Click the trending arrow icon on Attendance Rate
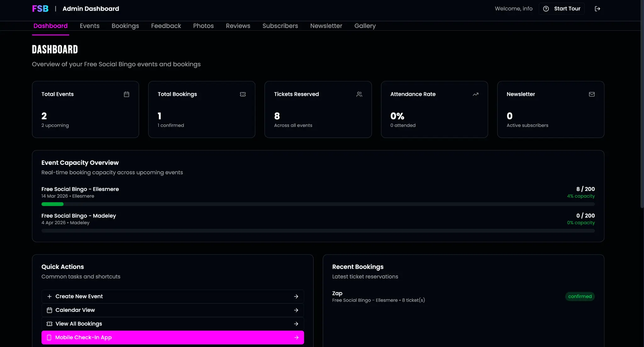This screenshot has height=347, width=644. (476, 94)
